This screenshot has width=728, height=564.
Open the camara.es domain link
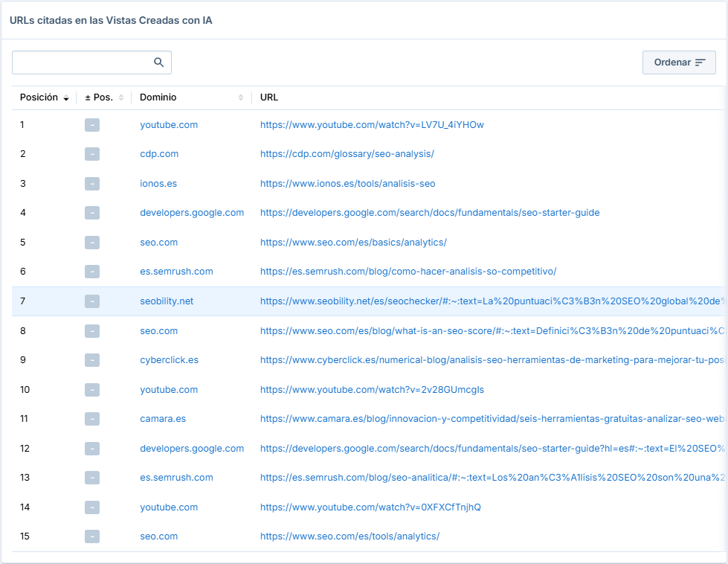(x=163, y=419)
